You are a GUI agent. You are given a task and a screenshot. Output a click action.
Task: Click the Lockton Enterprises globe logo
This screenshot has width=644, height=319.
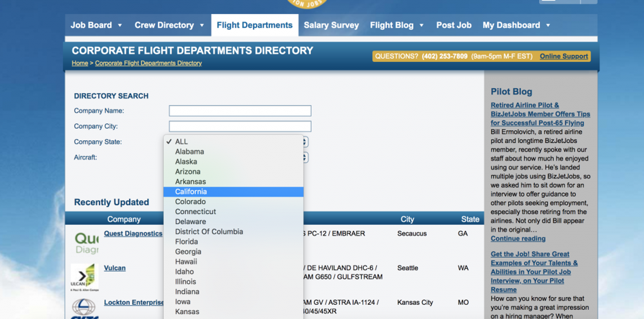point(84,308)
